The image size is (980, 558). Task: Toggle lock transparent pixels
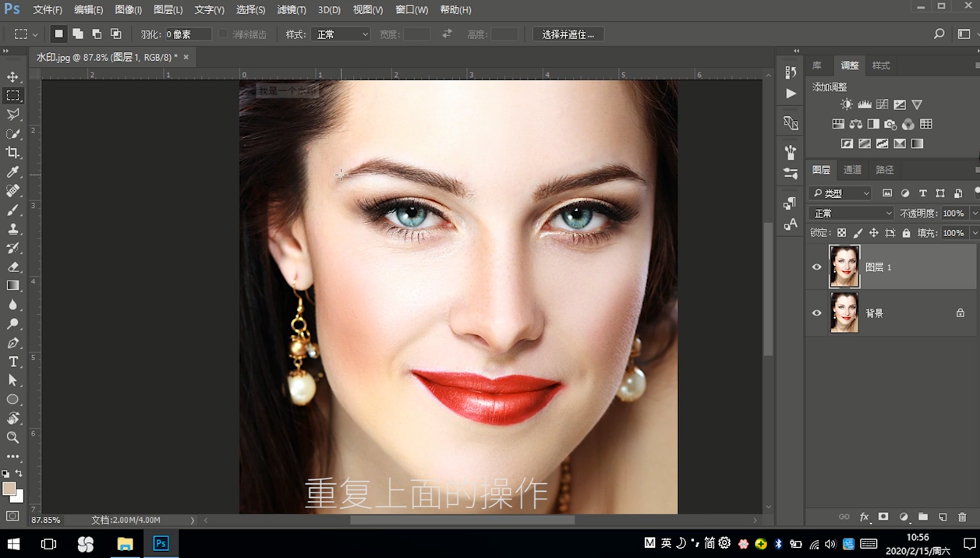pyautogui.click(x=841, y=233)
